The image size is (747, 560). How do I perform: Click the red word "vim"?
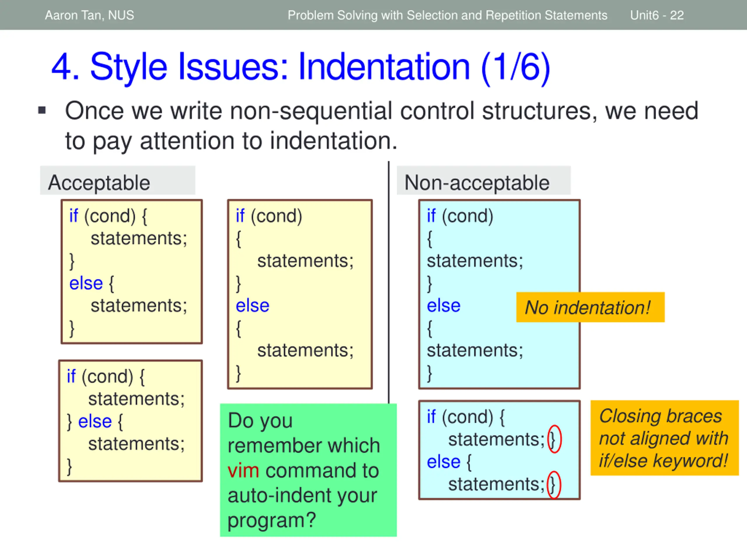coord(243,470)
